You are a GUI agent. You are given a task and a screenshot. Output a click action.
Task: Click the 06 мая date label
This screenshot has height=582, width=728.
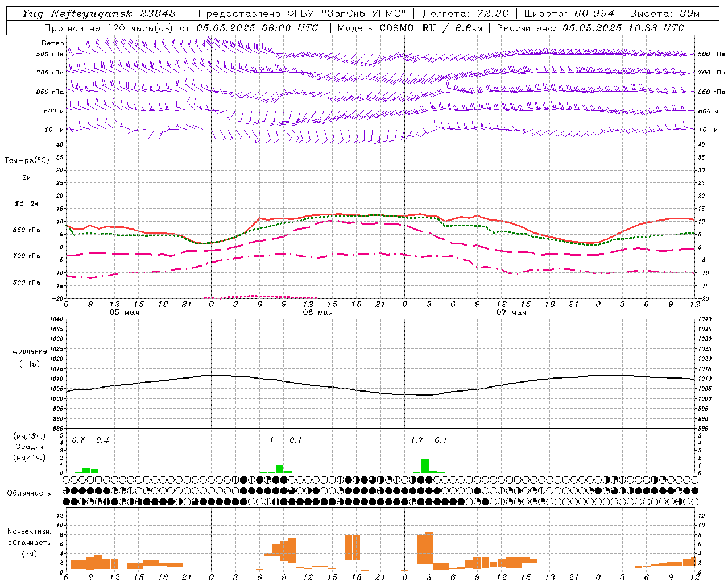tap(317, 312)
